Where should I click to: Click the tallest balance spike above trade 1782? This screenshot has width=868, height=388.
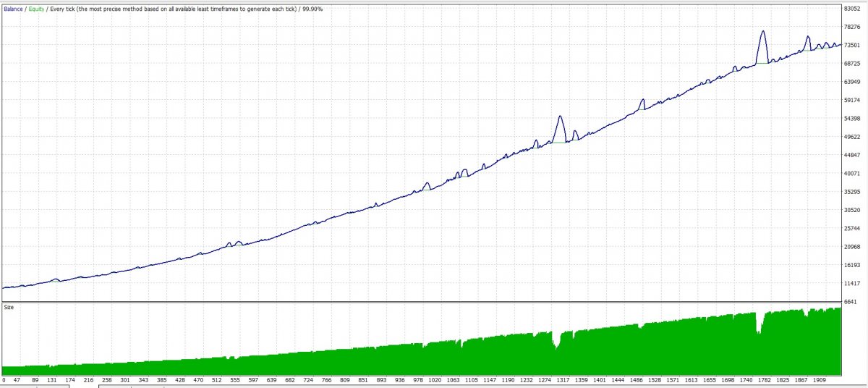[x=763, y=32]
